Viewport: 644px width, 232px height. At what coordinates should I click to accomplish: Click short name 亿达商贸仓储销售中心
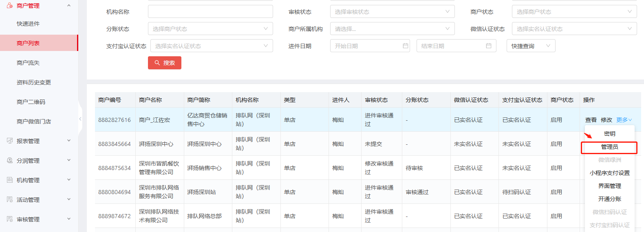click(x=207, y=120)
